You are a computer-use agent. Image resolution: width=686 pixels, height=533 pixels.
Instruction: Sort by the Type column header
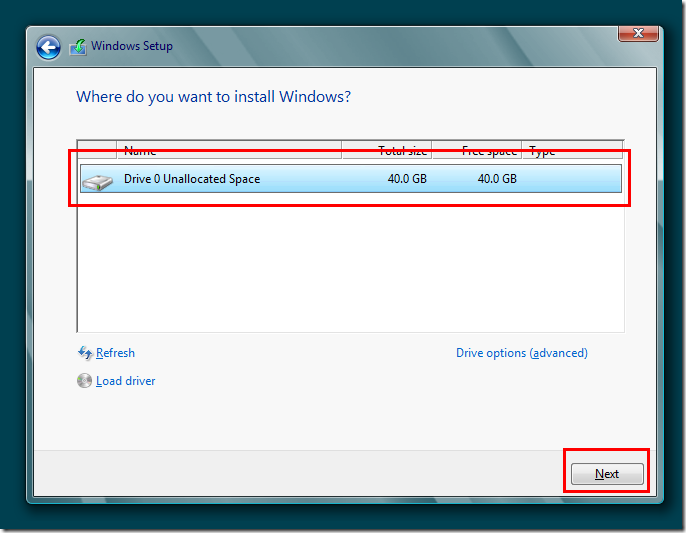coord(573,150)
